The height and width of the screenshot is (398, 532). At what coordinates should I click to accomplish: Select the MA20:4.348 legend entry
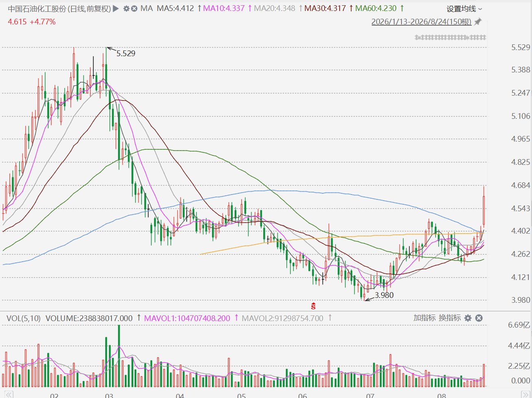click(275, 8)
